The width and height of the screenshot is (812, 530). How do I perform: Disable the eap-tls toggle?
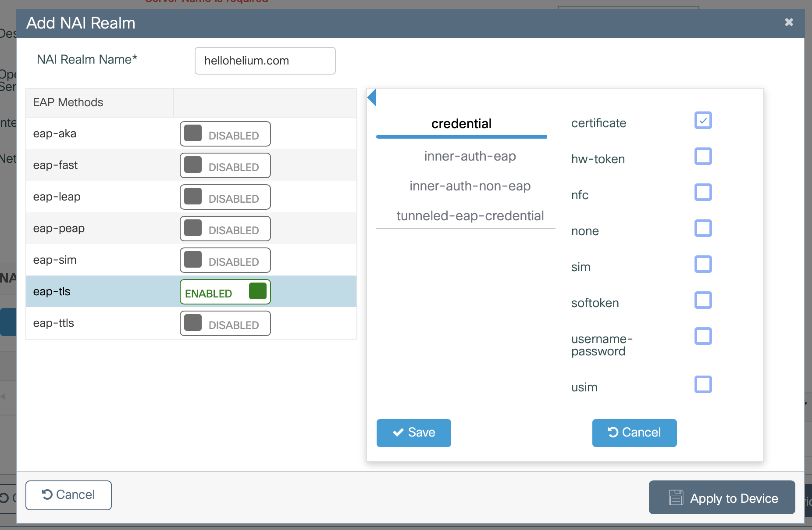(225, 292)
